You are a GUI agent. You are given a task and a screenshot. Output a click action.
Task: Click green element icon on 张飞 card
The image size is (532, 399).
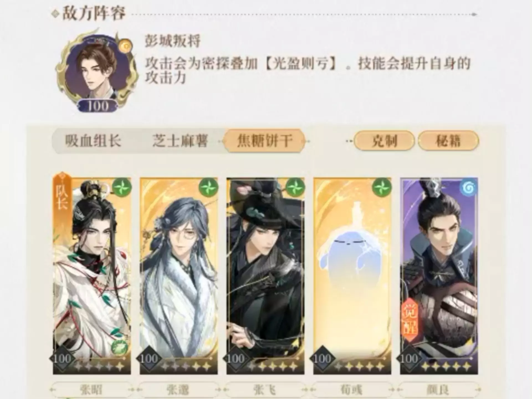click(x=295, y=188)
